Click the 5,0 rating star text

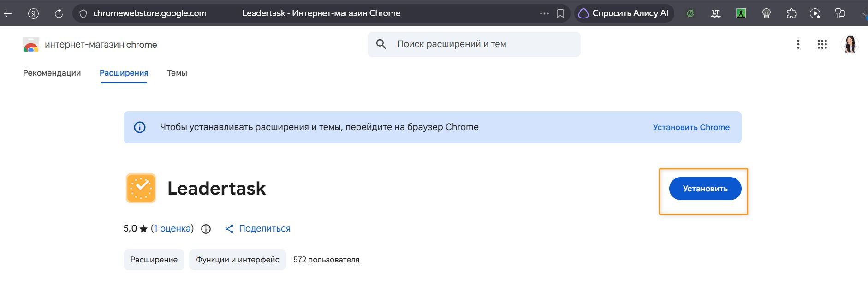click(x=136, y=228)
